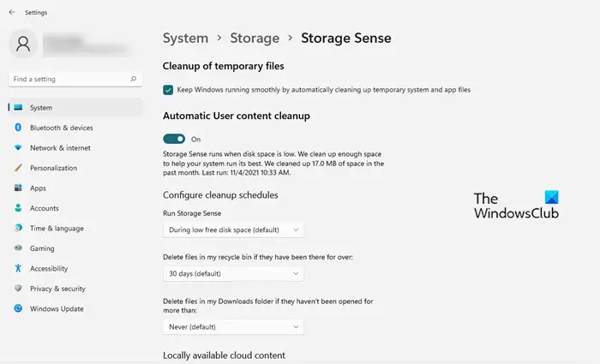
Task: Click the Personalization paintbrush icon
Action: tap(17, 168)
